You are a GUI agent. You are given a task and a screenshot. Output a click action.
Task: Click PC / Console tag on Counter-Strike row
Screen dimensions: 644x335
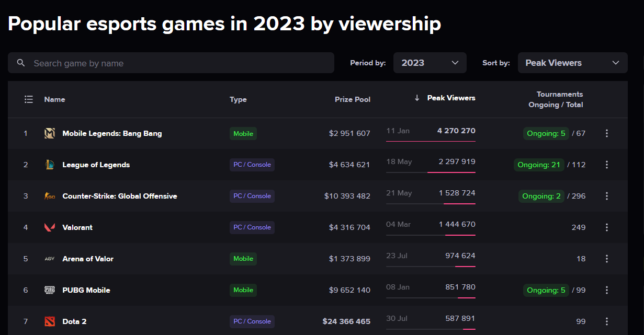(x=252, y=196)
